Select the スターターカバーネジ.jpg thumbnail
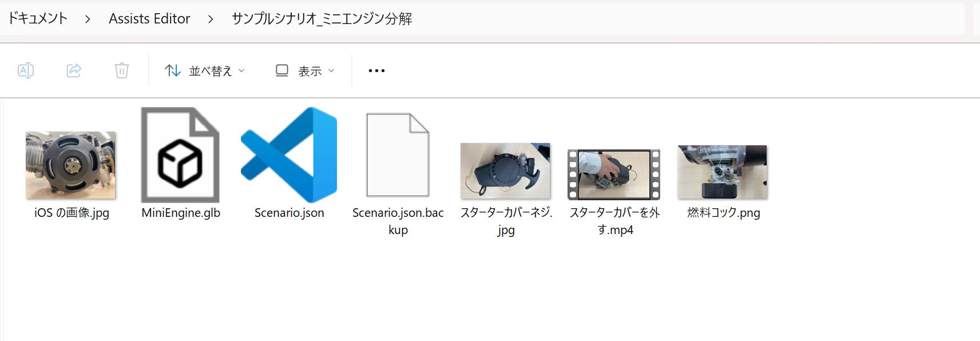This screenshot has width=980, height=341. (x=506, y=171)
